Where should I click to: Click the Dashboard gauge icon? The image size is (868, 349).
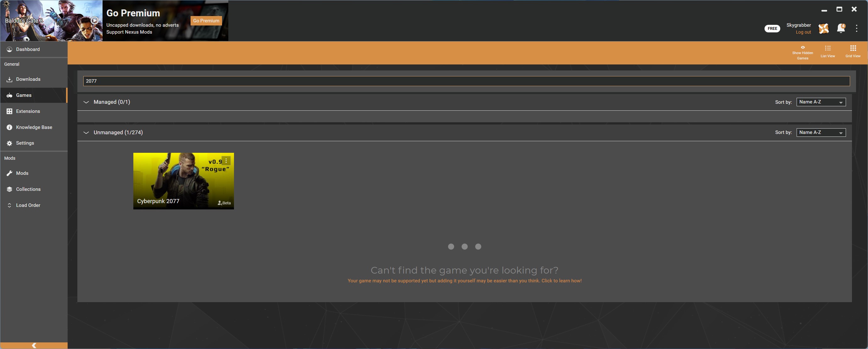click(9, 49)
